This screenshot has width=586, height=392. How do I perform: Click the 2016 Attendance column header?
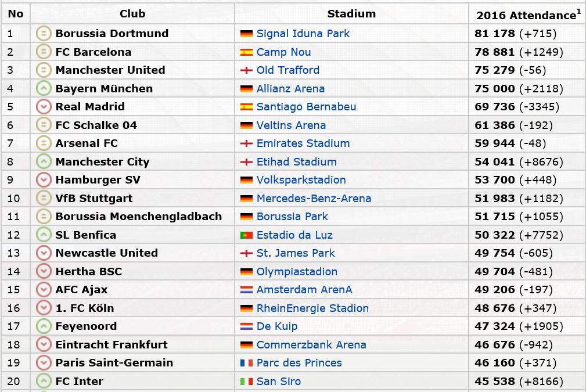click(526, 15)
